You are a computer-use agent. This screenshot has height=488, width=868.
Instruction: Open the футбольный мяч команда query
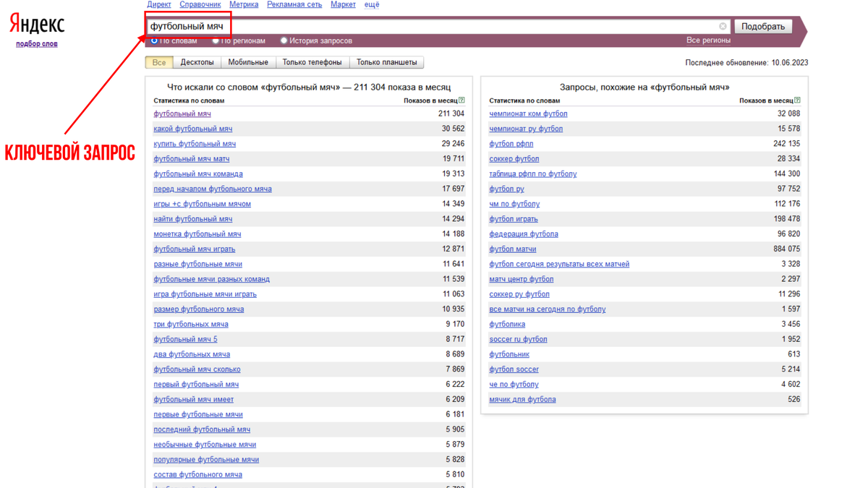tap(198, 174)
